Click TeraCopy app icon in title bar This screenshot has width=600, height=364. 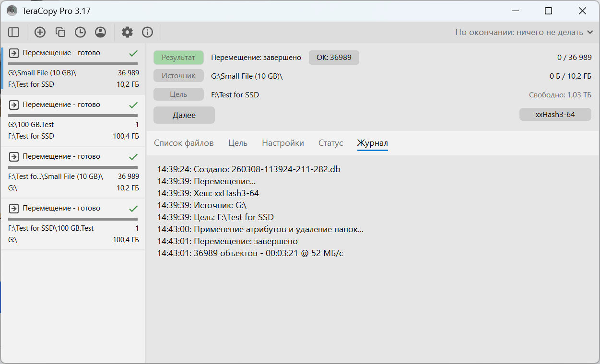pos(12,11)
